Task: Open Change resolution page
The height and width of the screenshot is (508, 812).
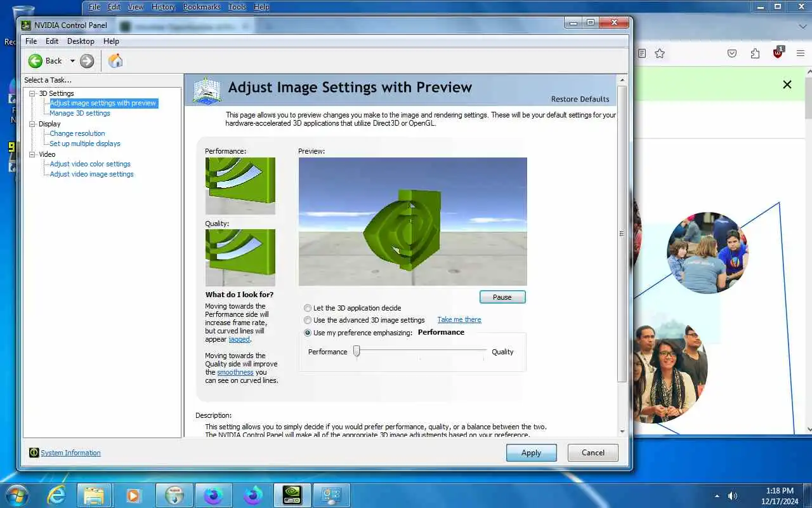Action: tap(77, 133)
